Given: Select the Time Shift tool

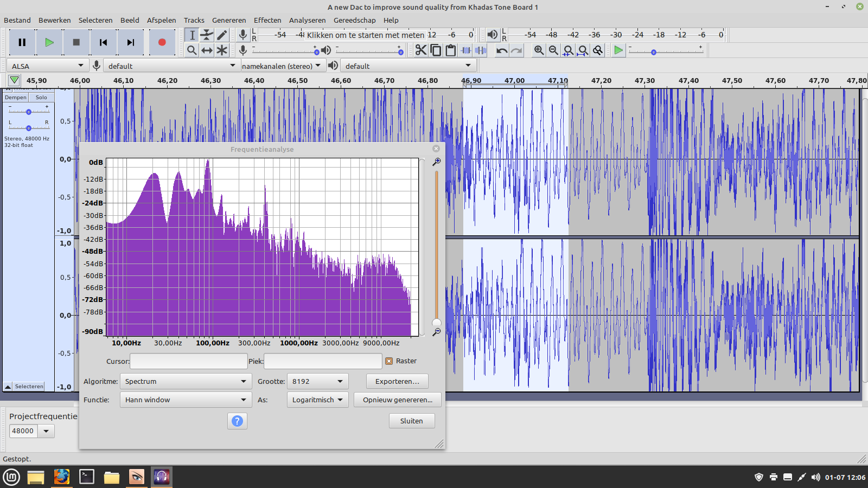Looking at the screenshot, I should pyautogui.click(x=207, y=50).
